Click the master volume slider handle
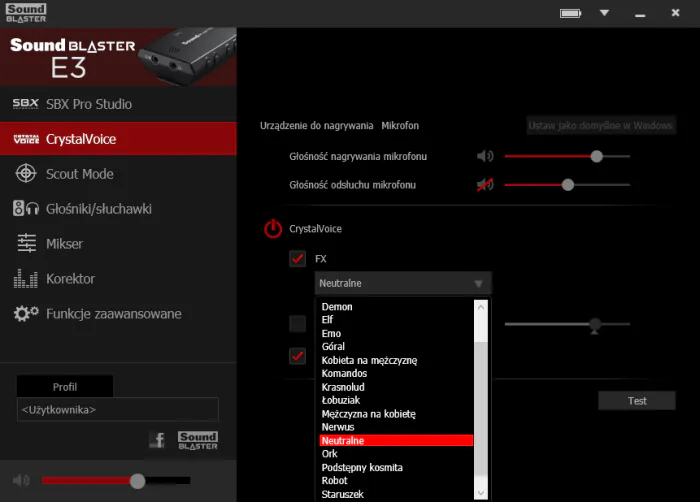The width and height of the screenshot is (700, 502). click(138, 481)
